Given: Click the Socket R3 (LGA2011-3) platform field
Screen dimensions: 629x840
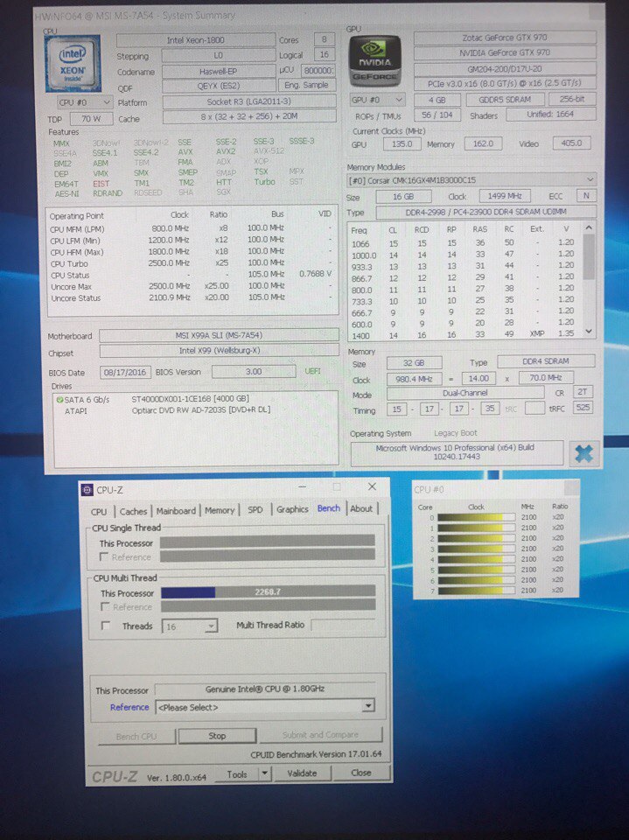Looking at the screenshot, I should [x=249, y=101].
